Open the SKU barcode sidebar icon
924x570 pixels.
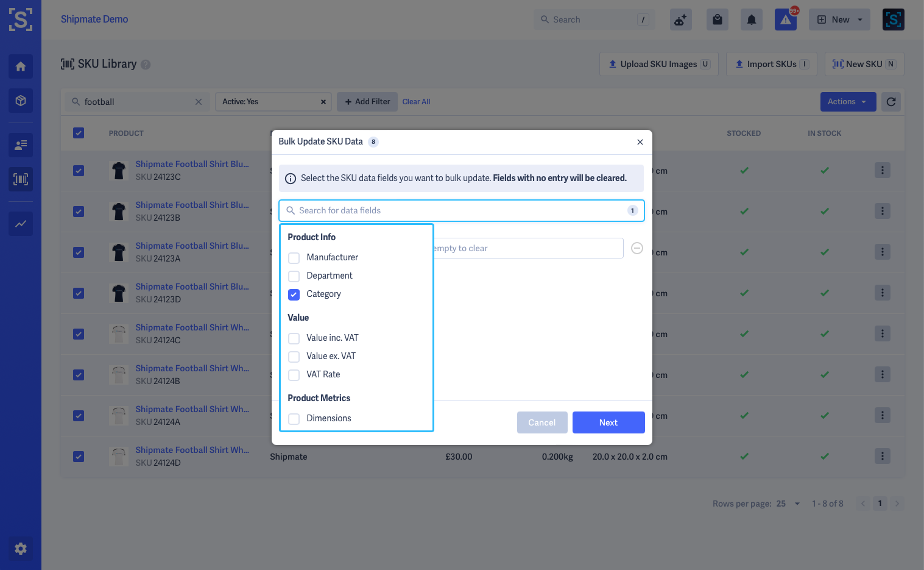point(21,179)
